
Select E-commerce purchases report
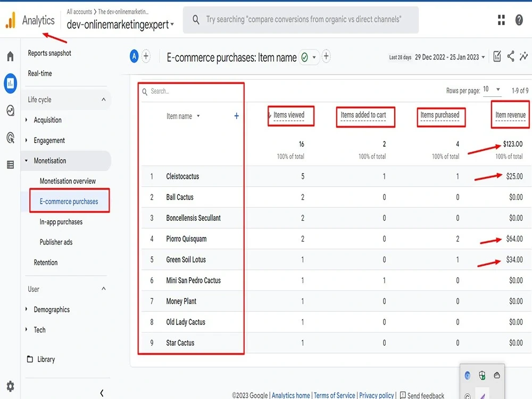pyautogui.click(x=69, y=201)
